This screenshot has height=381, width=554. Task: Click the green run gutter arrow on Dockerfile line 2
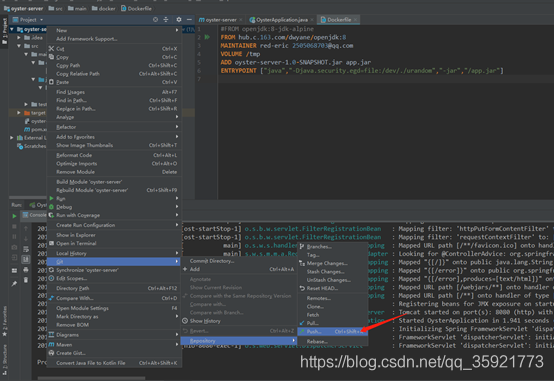pyautogui.click(x=207, y=37)
